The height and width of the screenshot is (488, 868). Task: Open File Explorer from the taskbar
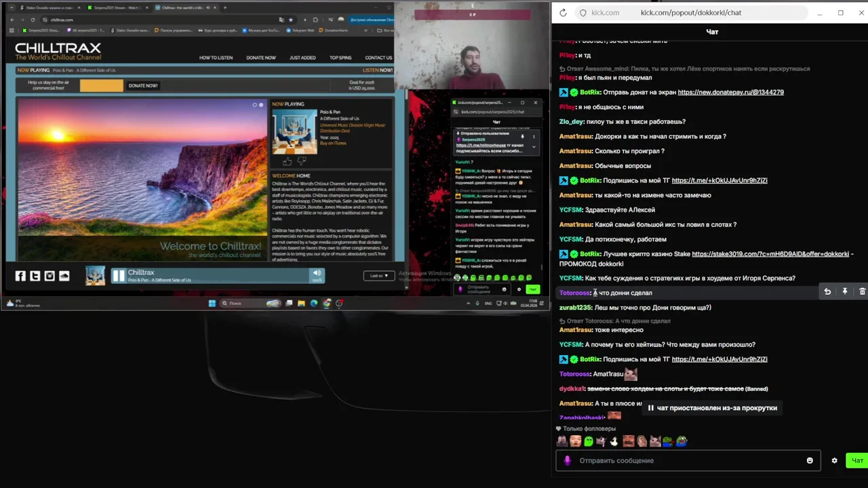[301, 303]
